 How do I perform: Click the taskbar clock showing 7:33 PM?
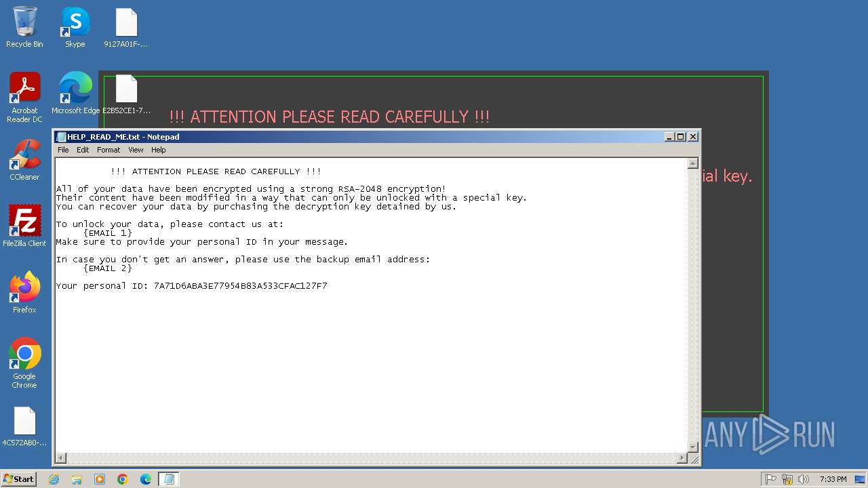click(x=833, y=479)
